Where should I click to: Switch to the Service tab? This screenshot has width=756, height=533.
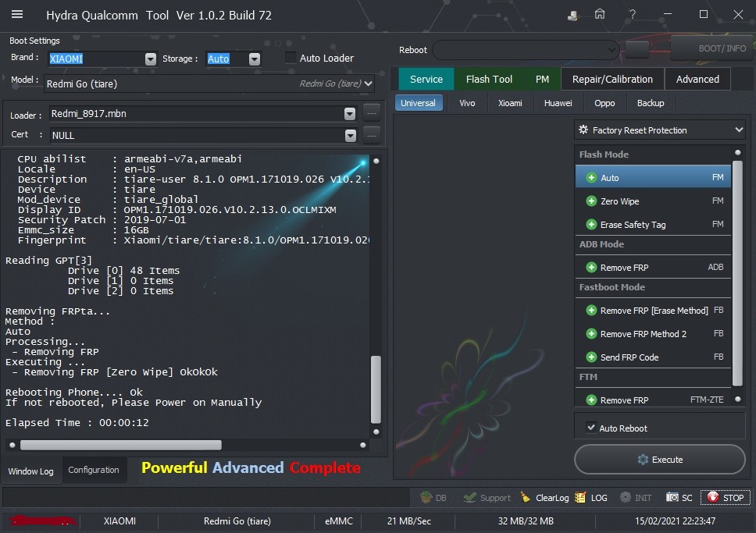pyautogui.click(x=426, y=79)
